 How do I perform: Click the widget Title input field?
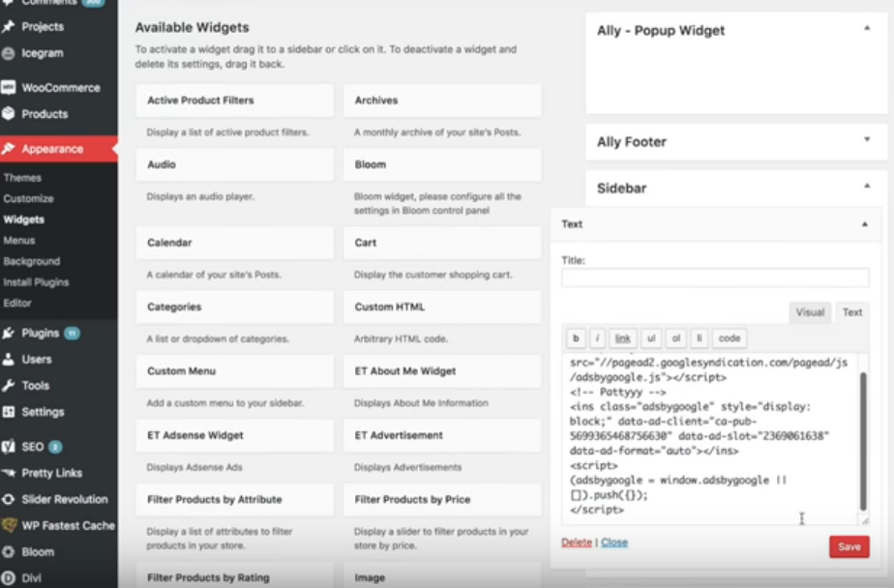[715, 278]
